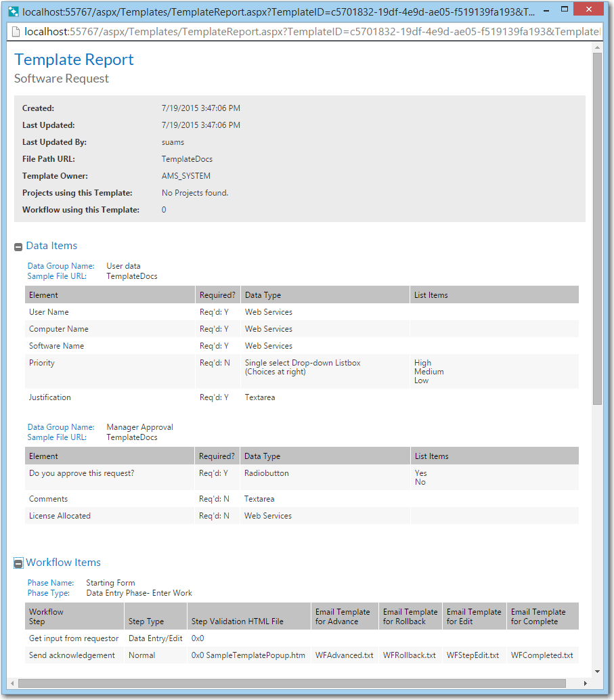Click the Data Items heading link
The image size is (614, 700).
click(x=51, y=246)
